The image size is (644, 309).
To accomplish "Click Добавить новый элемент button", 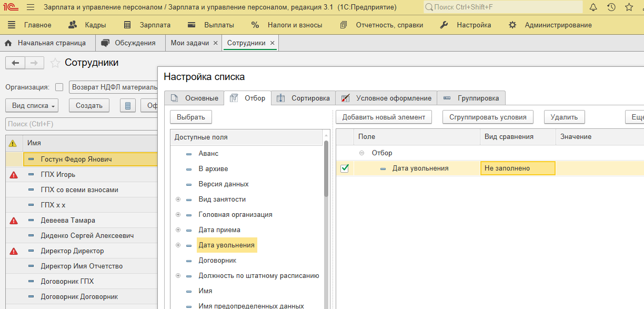I will tap(384, 117).
